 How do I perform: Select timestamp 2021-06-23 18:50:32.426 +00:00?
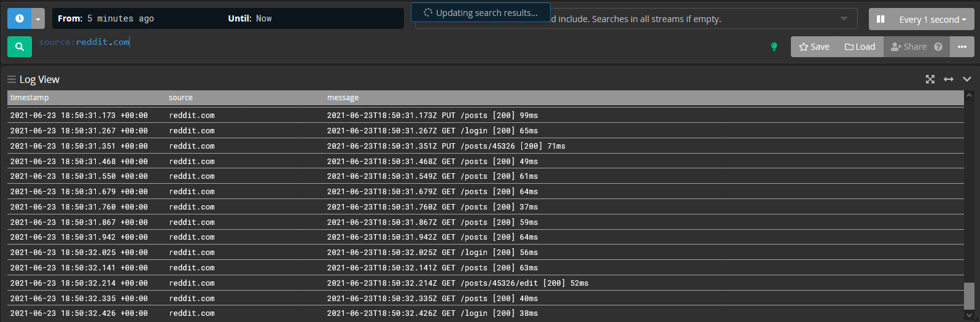(79, 313)
